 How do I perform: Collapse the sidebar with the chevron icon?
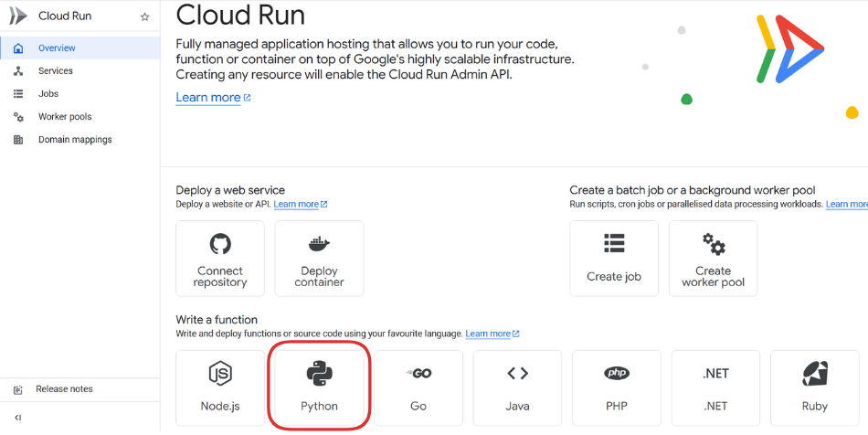point(17,418)
